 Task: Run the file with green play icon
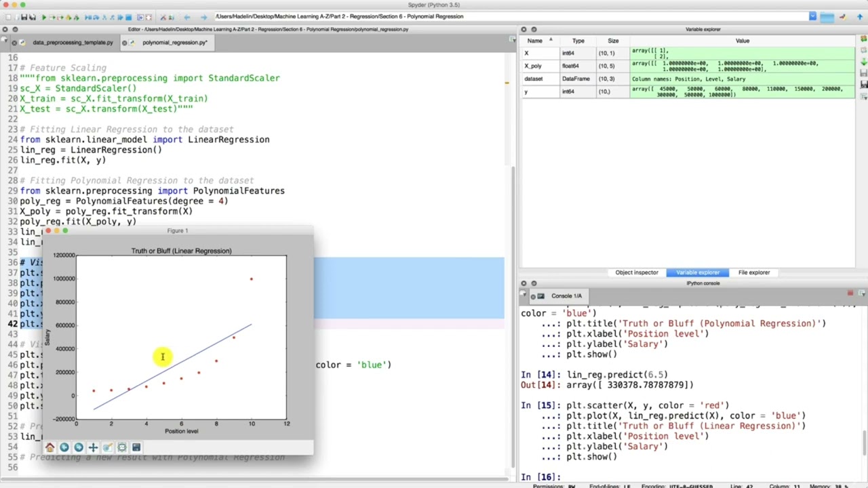(44, 17)
